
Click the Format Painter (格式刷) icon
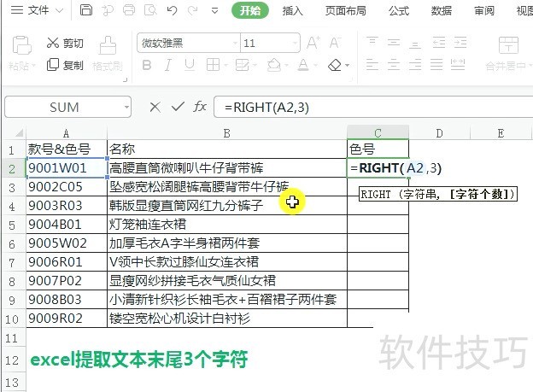(x=108, y=45)
